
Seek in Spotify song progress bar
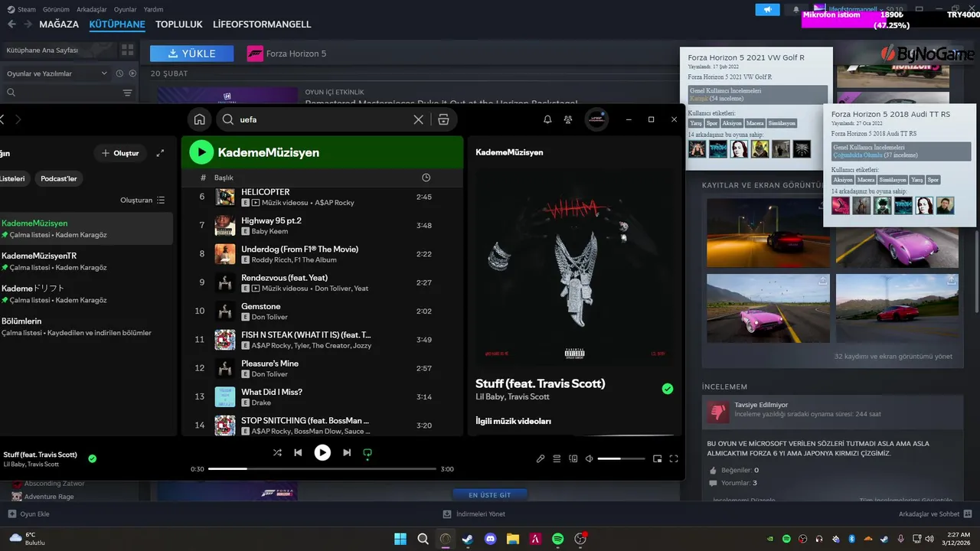(322, 469)
